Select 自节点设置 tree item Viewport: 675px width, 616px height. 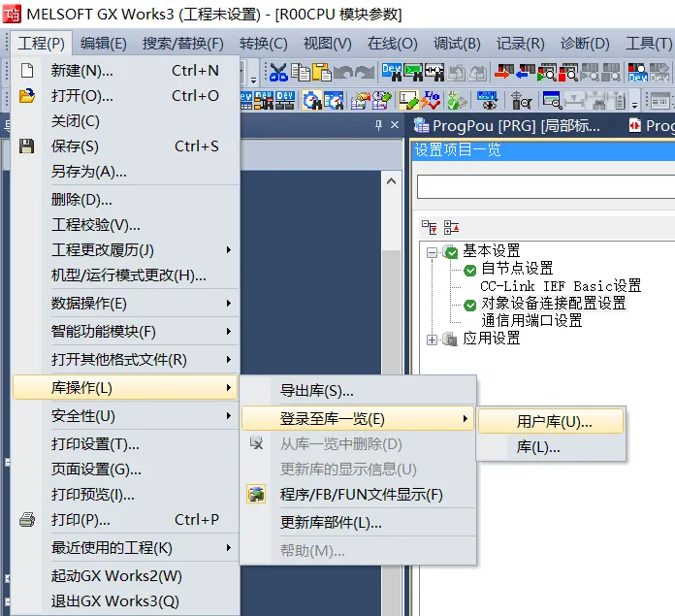pos(517,269)
